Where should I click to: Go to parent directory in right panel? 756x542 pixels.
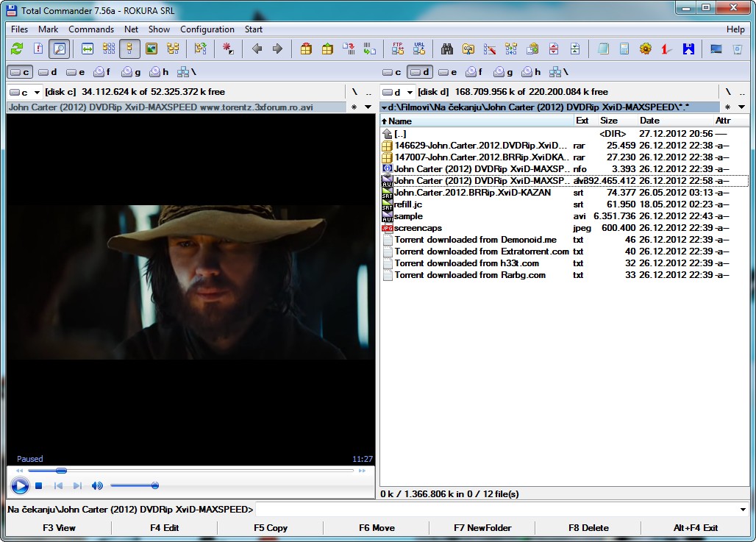[x=743, y=92]
